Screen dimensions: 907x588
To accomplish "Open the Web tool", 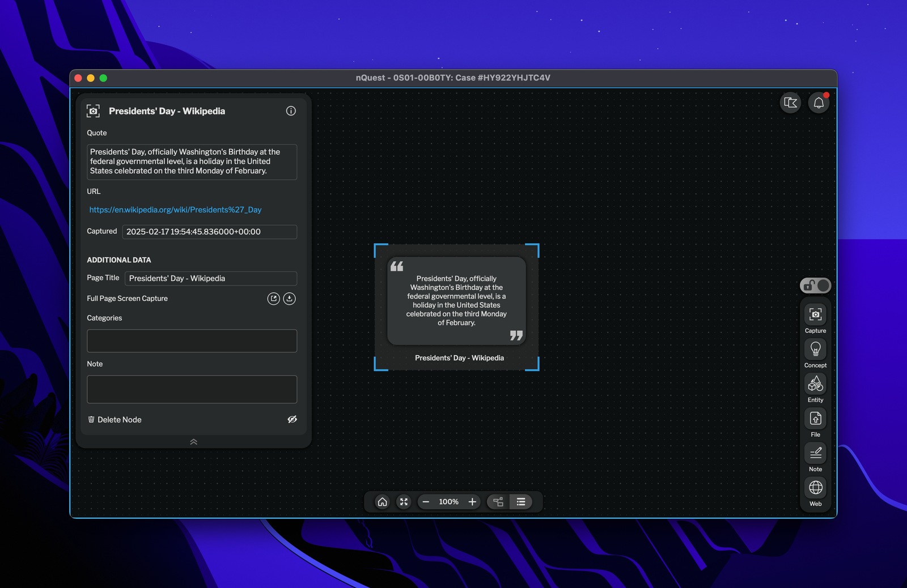I will [815, 492].
